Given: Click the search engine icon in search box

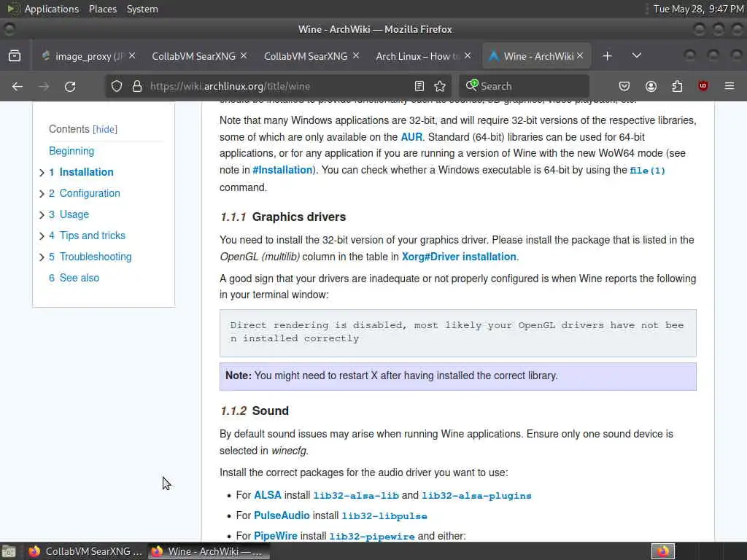Looking at the screenshot, I should [x=472, y=85].
